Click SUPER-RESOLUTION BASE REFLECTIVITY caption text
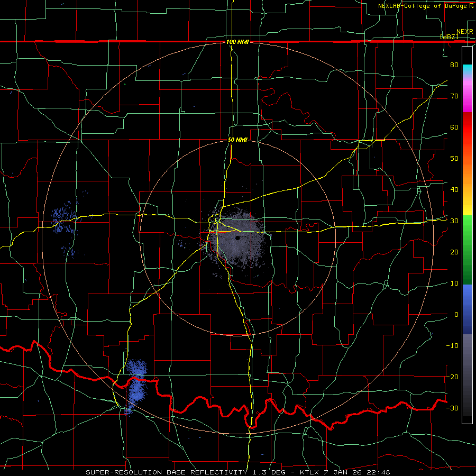This screenshot has width=476, height=476. (167, 472)
